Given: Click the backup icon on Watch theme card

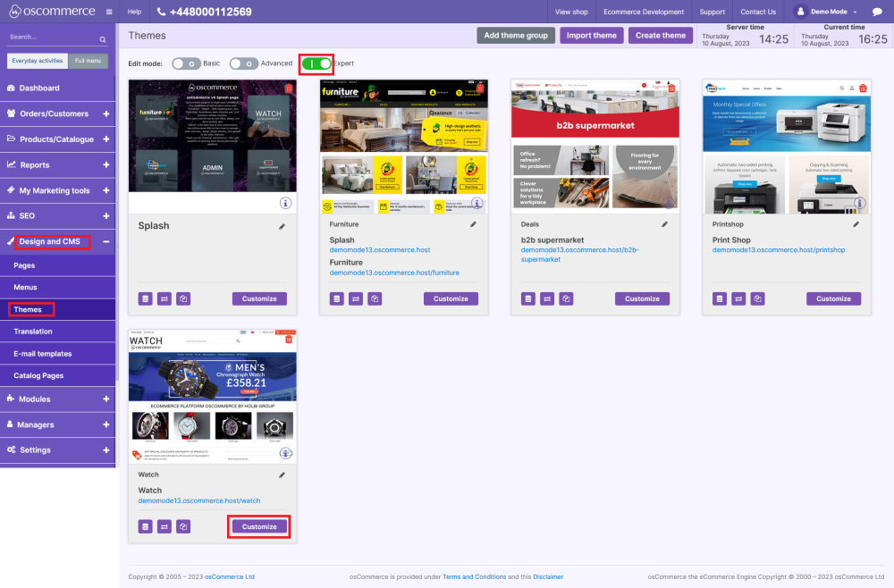Looking at the screenshot, I should (145, 526).
